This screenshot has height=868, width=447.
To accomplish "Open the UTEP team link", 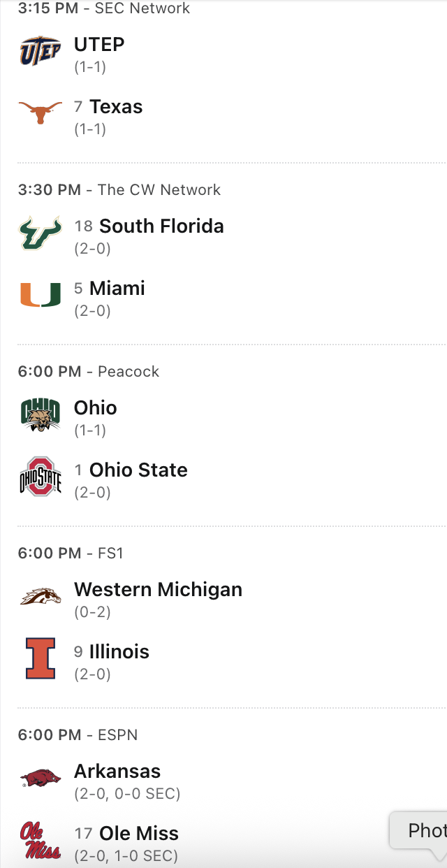I will [99, 45].
